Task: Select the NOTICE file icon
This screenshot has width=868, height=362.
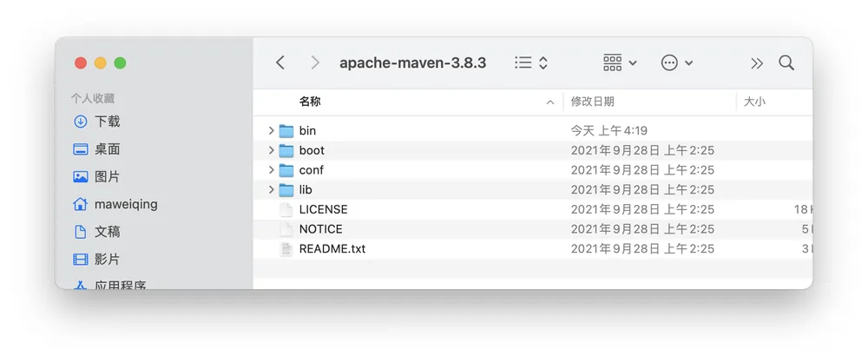Action: click(286, 229)
